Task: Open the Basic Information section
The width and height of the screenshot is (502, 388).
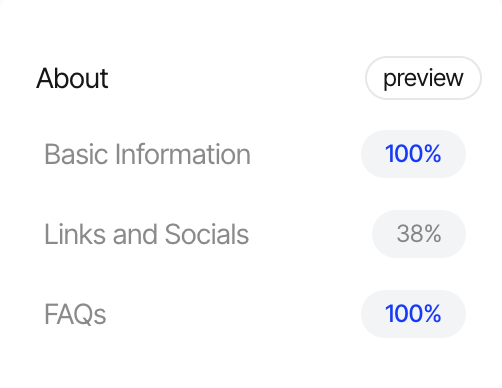Action: tap(147, 154)
